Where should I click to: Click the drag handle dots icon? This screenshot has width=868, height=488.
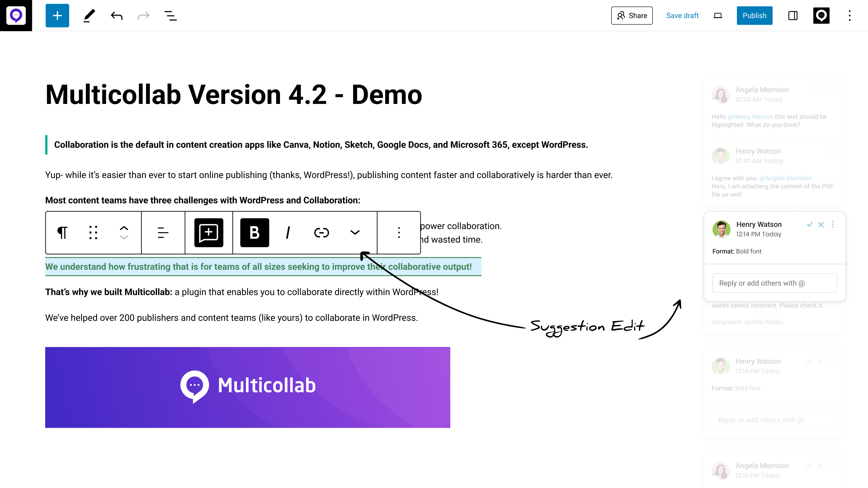coord(94,232)
